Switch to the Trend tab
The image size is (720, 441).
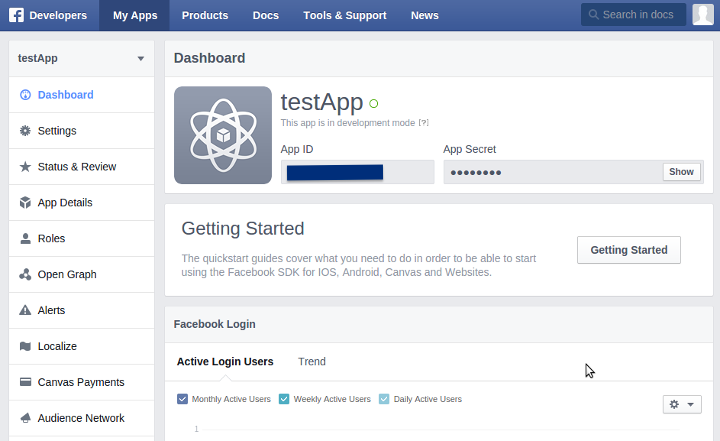312,362
